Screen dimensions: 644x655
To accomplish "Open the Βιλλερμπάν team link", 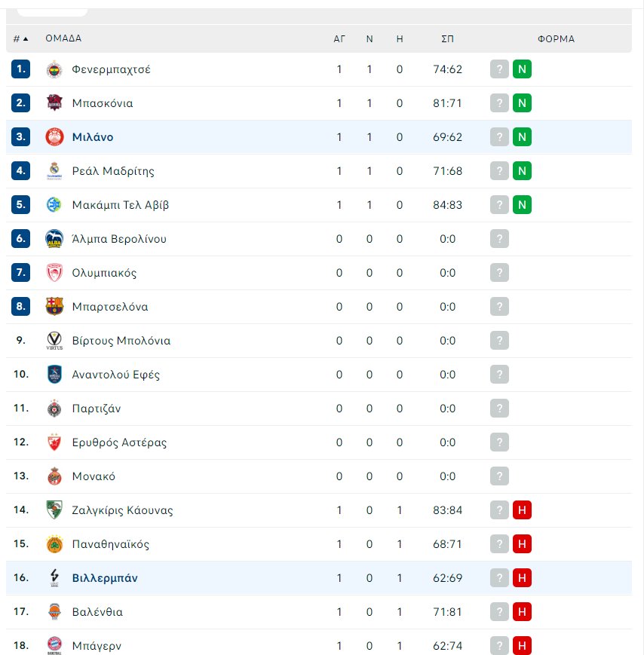I will [105, 578].
